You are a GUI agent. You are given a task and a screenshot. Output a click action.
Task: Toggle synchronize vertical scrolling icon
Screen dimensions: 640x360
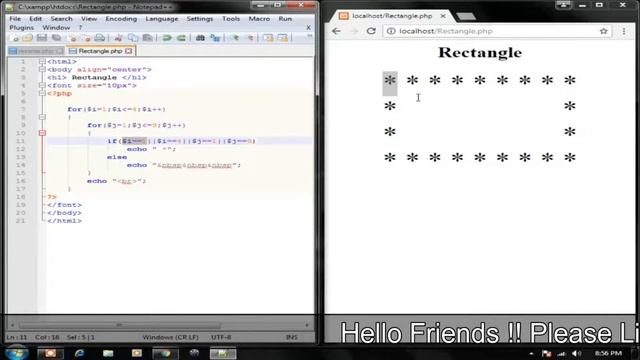click(x=268, y=38)
